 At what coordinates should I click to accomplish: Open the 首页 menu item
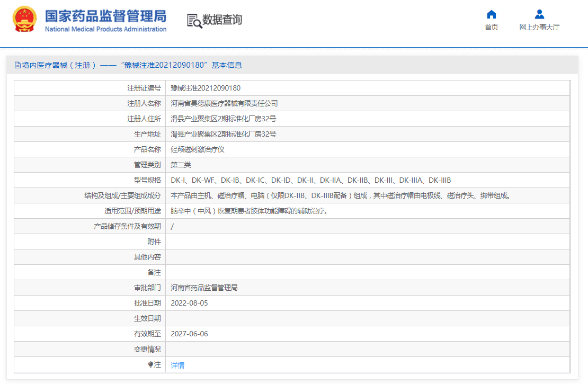(491, 27)
